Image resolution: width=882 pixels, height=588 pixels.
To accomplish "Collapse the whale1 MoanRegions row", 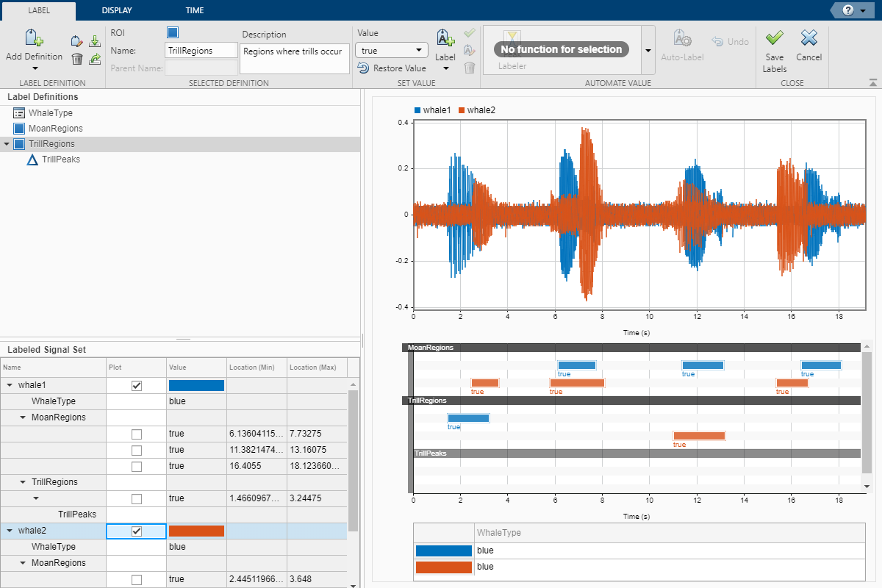I will 24,417.
